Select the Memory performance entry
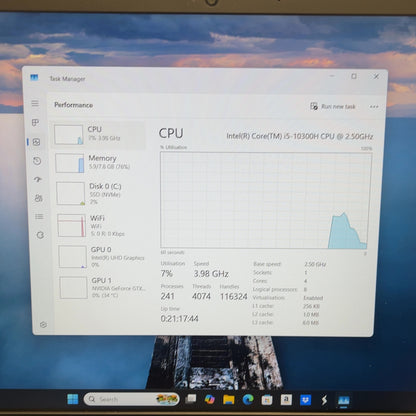This screenshot has height=416, width=416. pyautogui.click(x=100, y=163)
